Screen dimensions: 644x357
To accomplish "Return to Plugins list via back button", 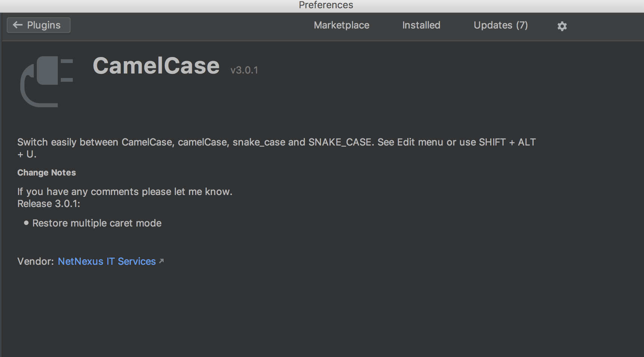I will pyautogui.click(x=38, y=25).
